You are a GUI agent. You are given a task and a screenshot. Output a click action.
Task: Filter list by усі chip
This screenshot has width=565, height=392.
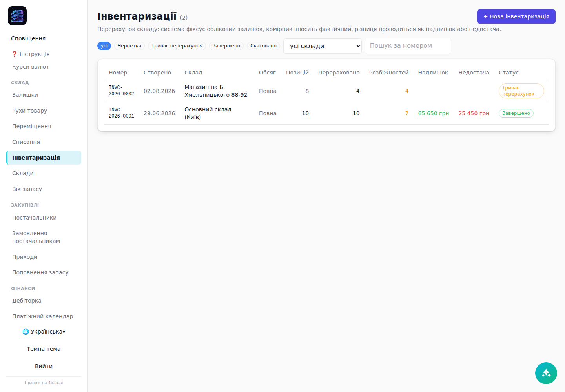coord(104,46)
